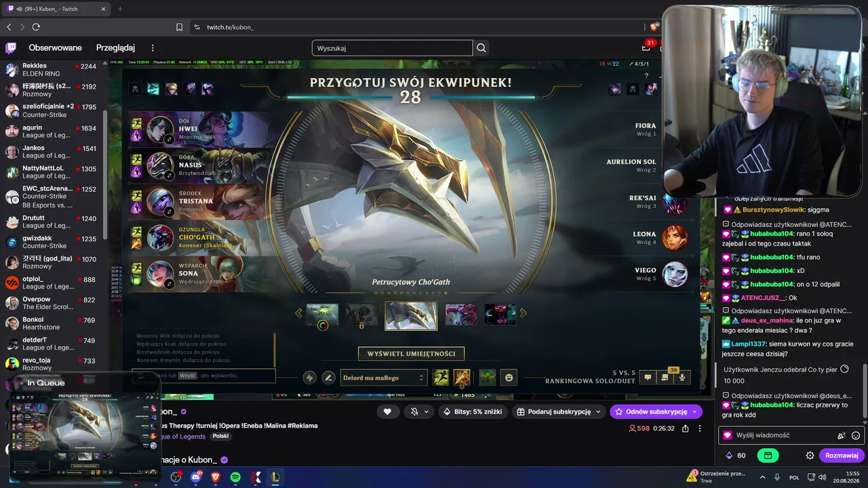Open chat settings gear
Screen dimensions: 868x488
(x=810, y=455)
